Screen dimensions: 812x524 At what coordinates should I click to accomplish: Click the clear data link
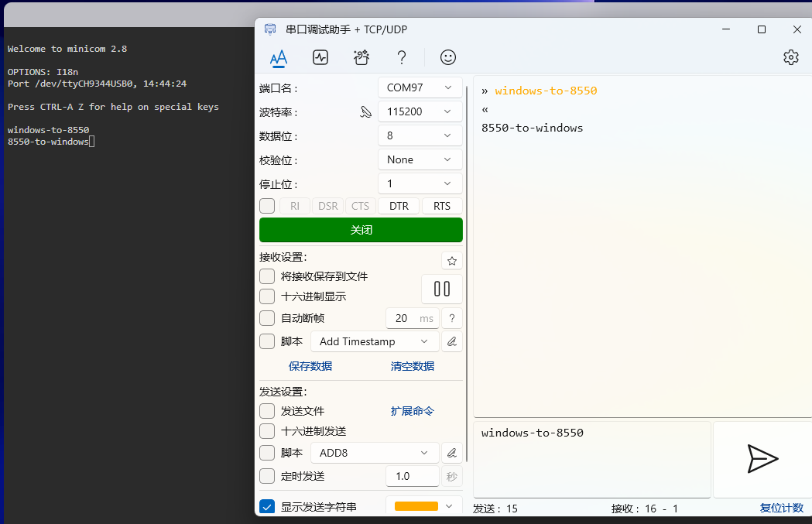pos(412,366)
